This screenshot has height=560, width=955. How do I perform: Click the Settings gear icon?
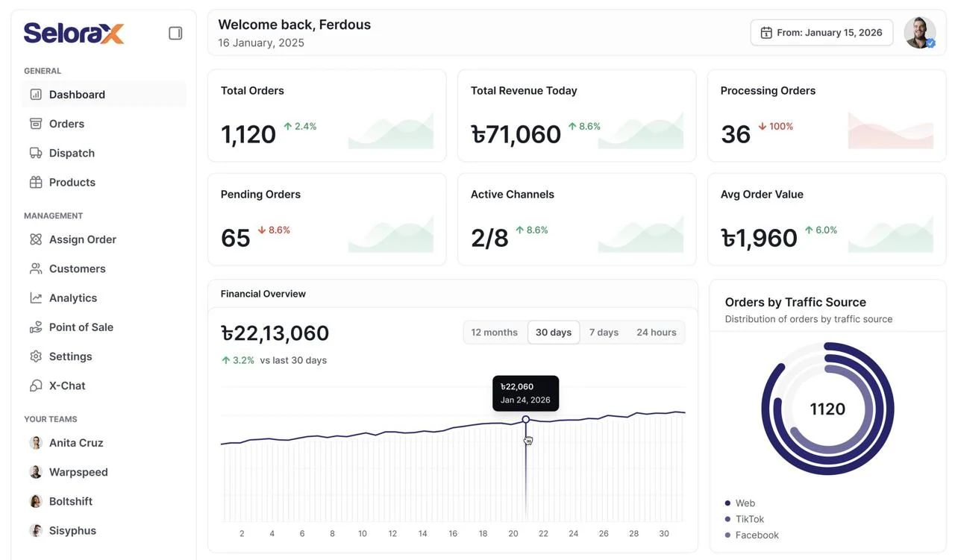pos(36,356)
